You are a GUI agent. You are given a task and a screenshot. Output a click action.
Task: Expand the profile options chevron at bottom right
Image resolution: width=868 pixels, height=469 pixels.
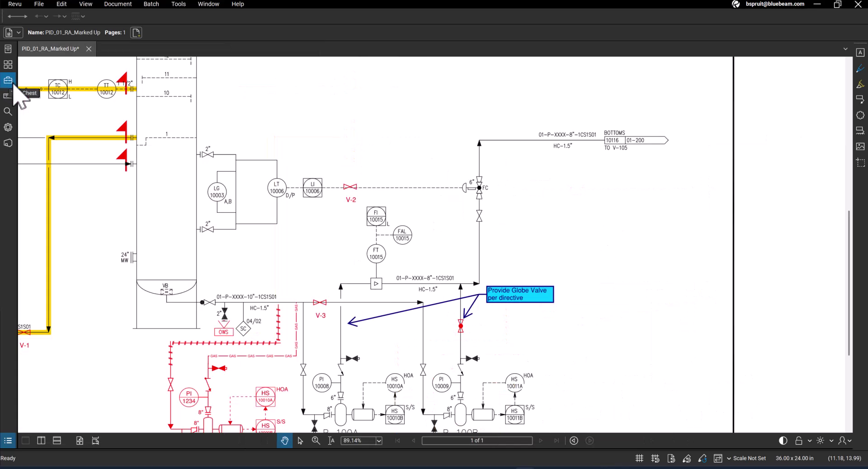click(851, 441)
